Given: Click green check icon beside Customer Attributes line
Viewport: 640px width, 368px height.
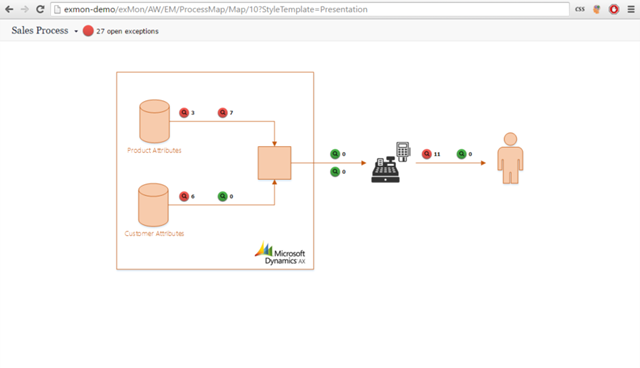Looking at the screenshot, I should (222, 196).
